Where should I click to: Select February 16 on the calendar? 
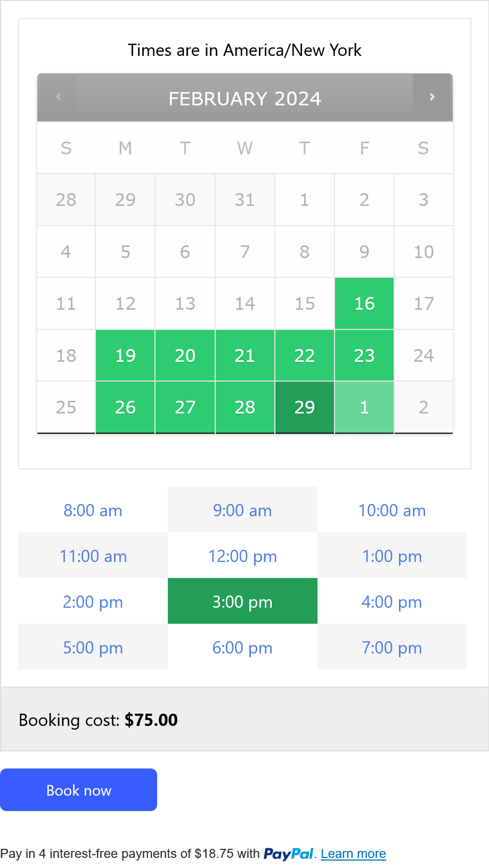click(364, 303)
